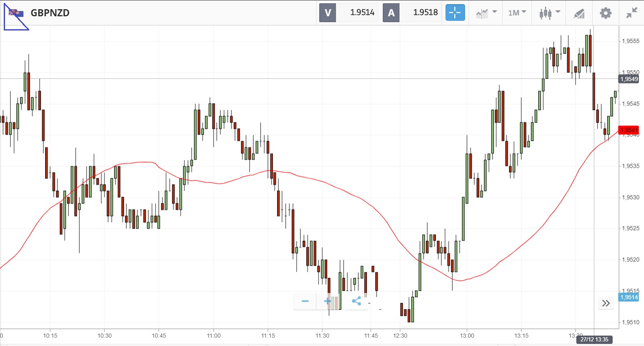Click the grey 1,9549 crosshair price label
The width and height of the screenshot is (644, 346).
coord(629,79)
